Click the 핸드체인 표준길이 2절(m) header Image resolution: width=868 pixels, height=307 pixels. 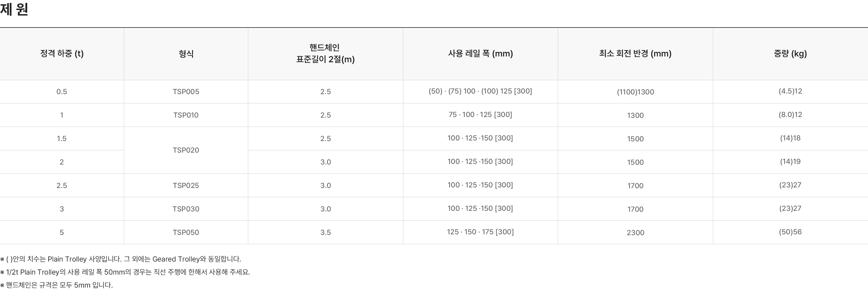[325, 54]
